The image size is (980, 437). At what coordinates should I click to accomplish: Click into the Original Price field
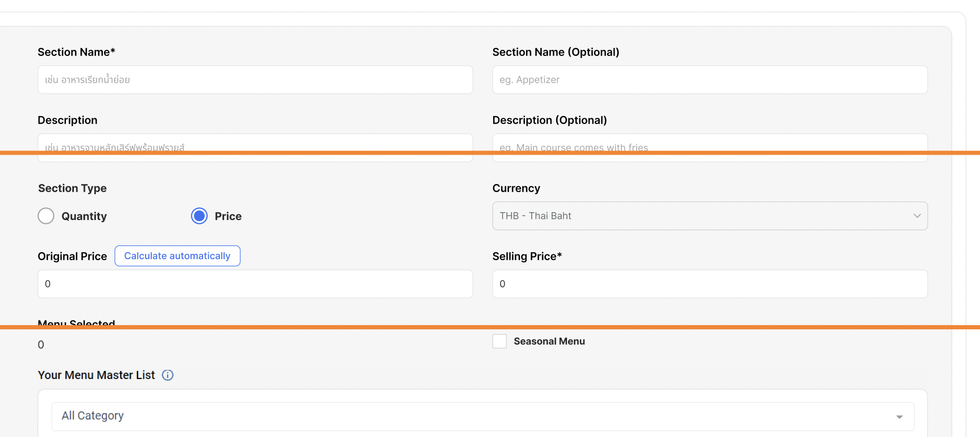pos(255,284)
